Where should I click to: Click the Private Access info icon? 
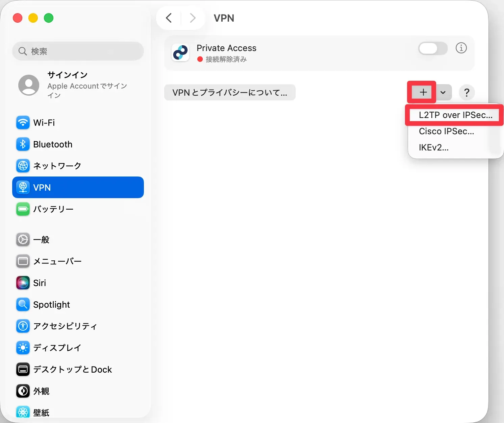pos(461,48)
